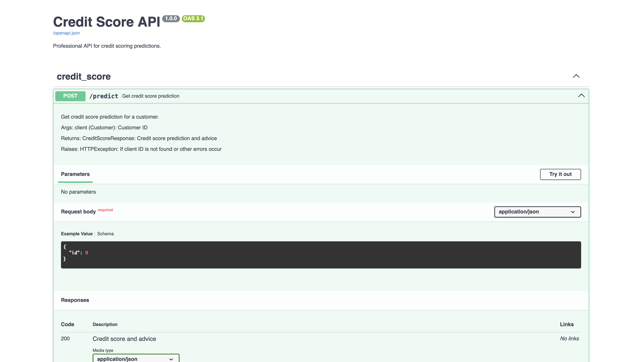
Task: Click the green POST method badge
Action: point(70,96)
